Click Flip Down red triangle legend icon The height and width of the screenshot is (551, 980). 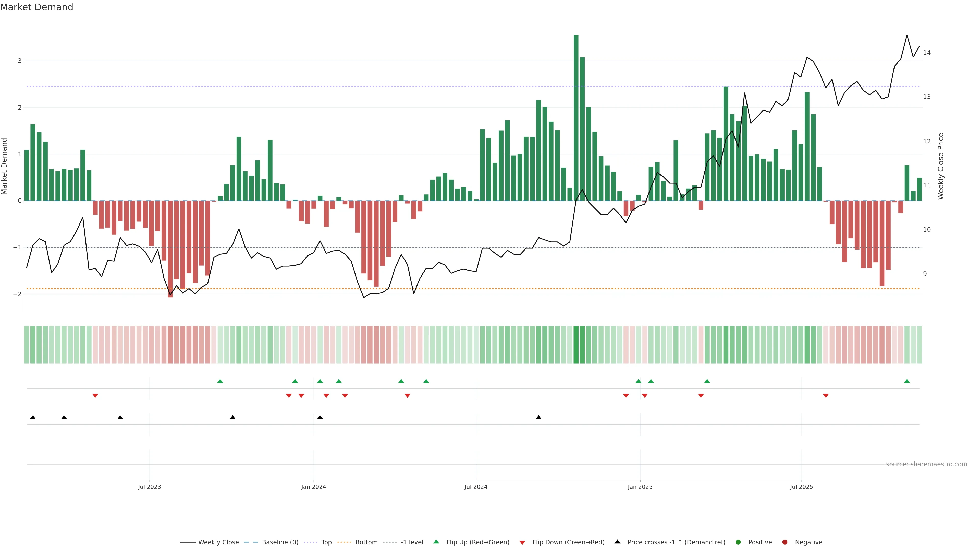522,543
